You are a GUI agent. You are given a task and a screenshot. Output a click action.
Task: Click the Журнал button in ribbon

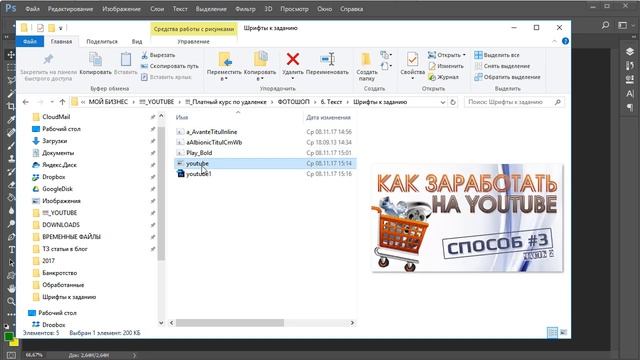[x=443, y=77]
